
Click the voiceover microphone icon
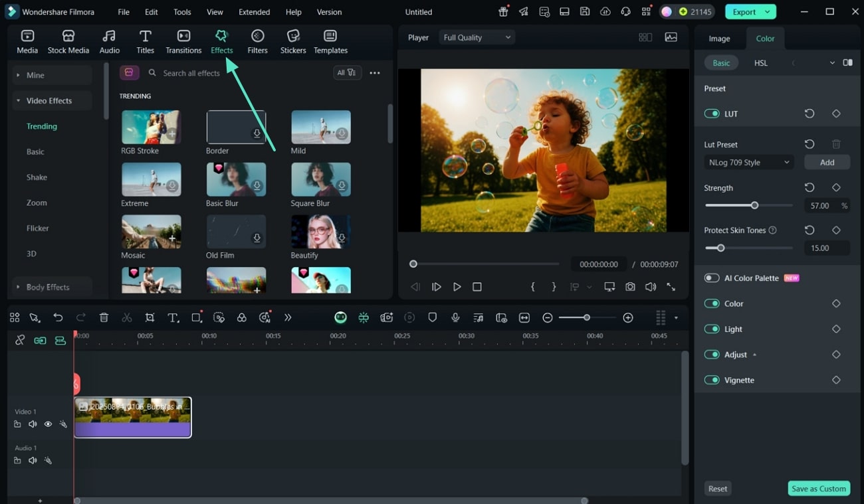click(455, 318)
